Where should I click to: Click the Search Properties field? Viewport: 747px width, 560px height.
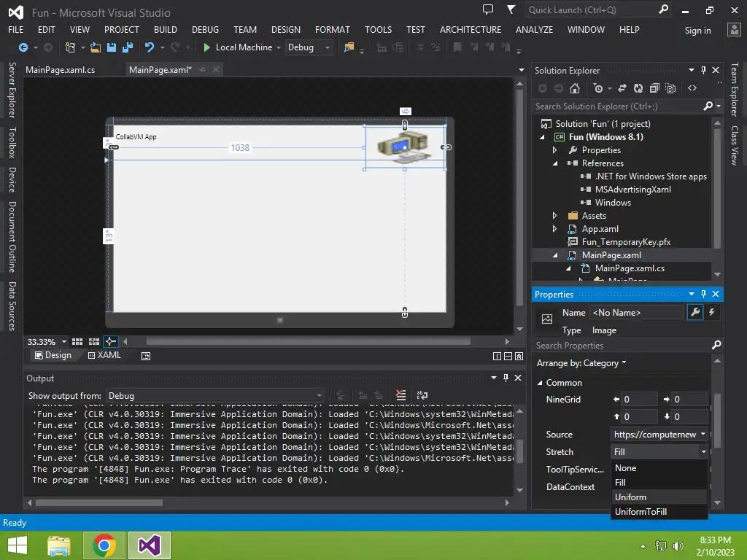point(622,346)
